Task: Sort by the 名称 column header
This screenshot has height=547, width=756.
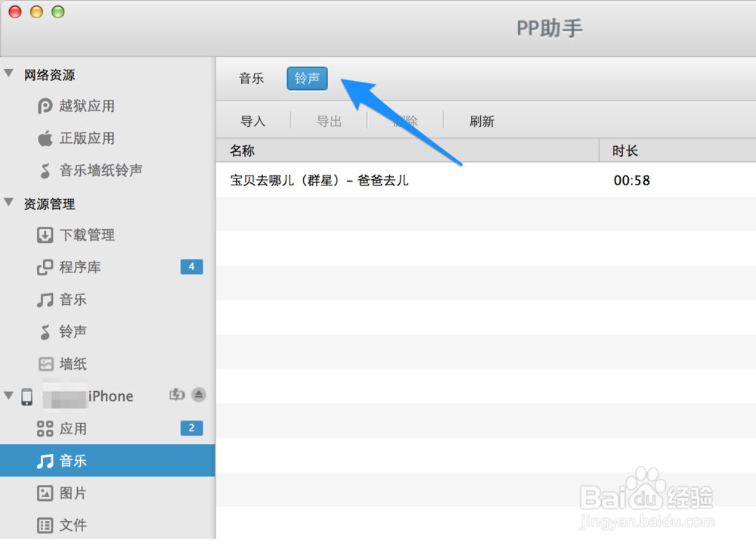Action: pyautogui.click(x=407, y=151)
